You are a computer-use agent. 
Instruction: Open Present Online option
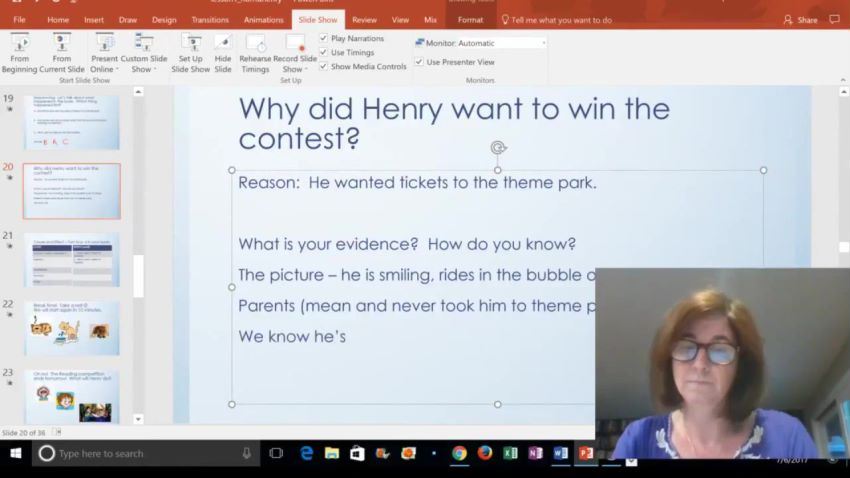(x=104, y=53)
